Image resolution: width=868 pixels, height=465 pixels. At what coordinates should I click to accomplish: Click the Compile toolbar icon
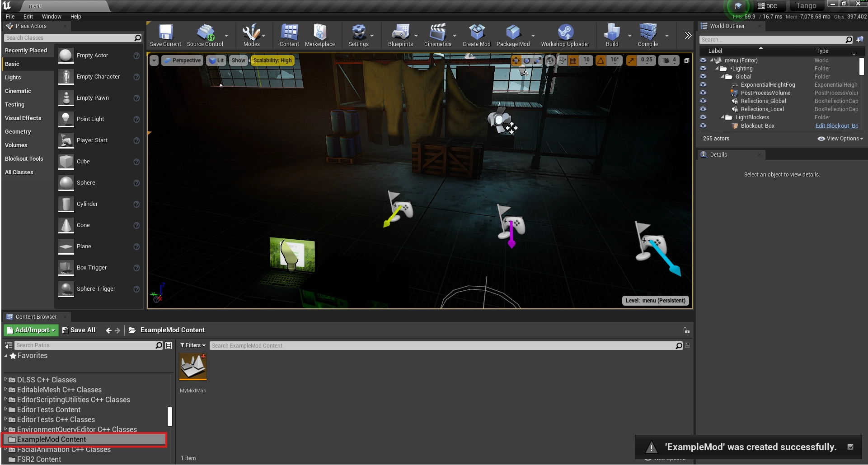pos(647,35)
